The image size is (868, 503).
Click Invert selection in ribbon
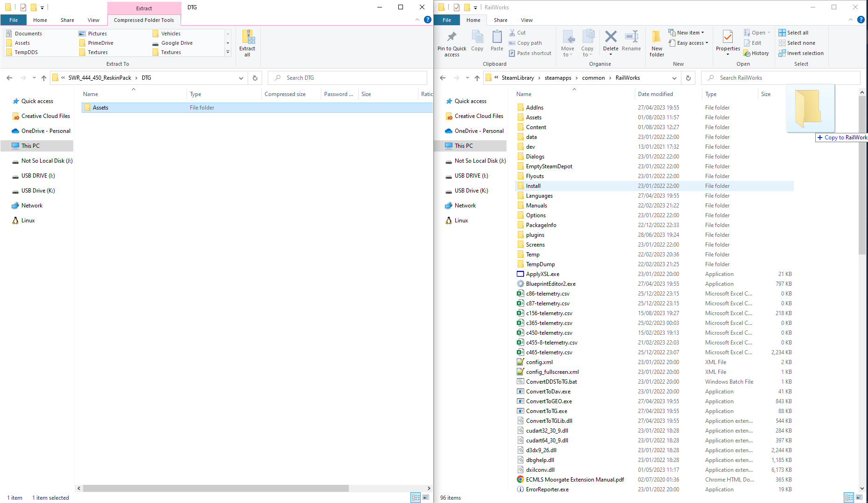tap(801, 53)
